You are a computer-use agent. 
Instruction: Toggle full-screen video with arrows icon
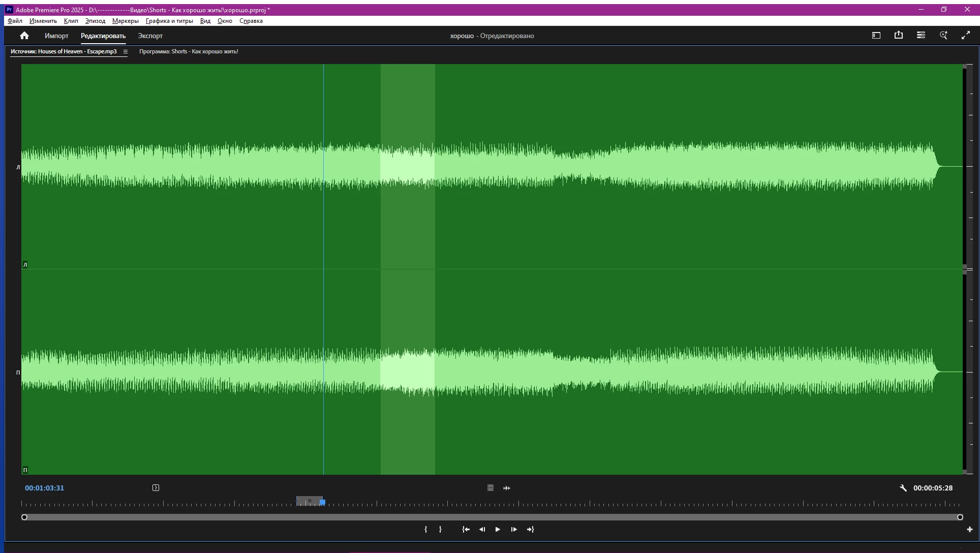point(966,36)
